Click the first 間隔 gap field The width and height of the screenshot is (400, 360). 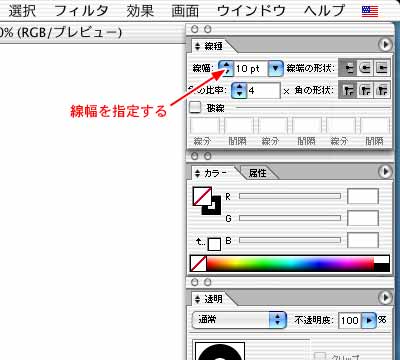coord(239,126)
